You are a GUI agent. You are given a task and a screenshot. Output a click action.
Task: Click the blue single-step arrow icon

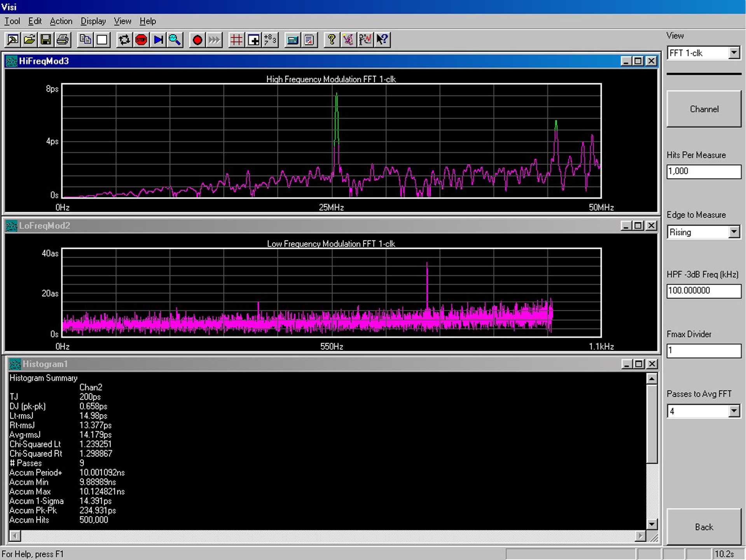158,40
